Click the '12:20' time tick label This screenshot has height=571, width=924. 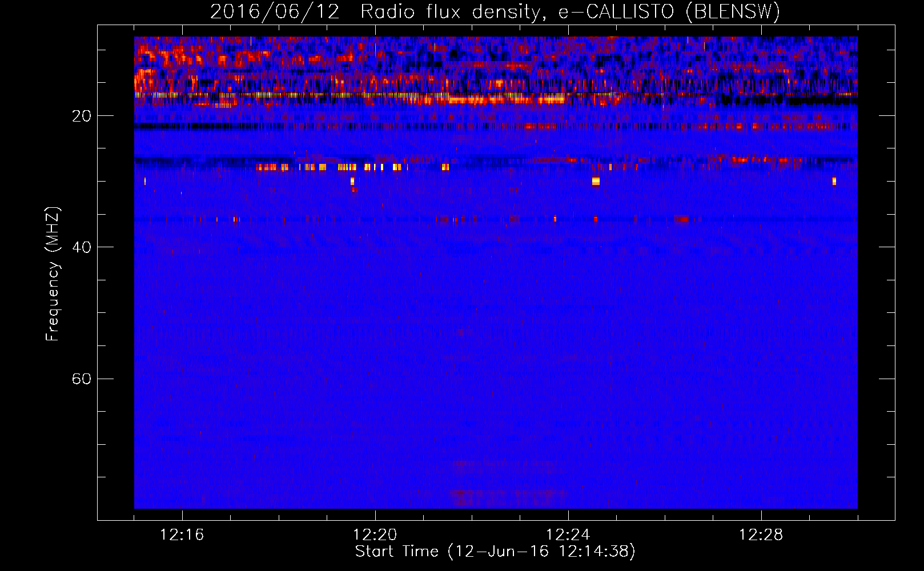click(x=375, y=535)
